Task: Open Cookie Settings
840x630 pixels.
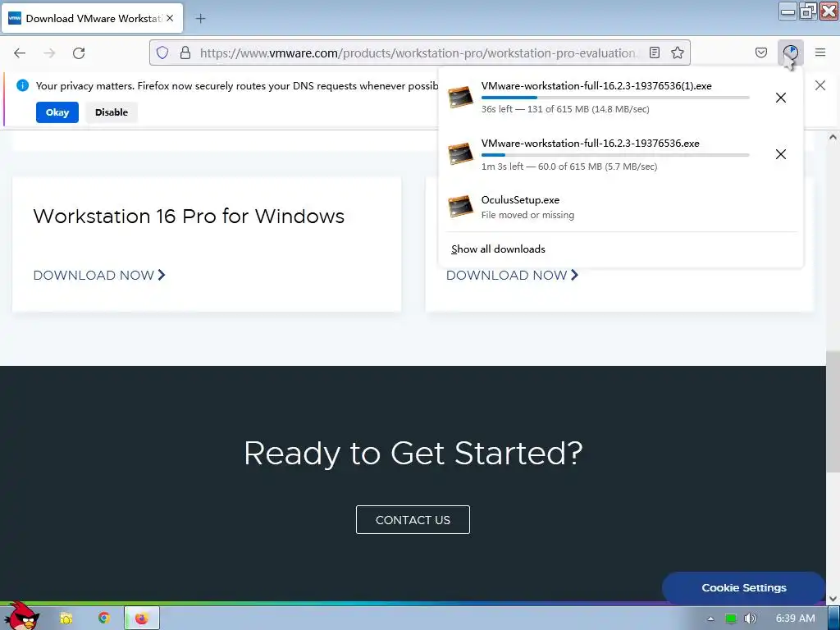Action: click(743, 587)
